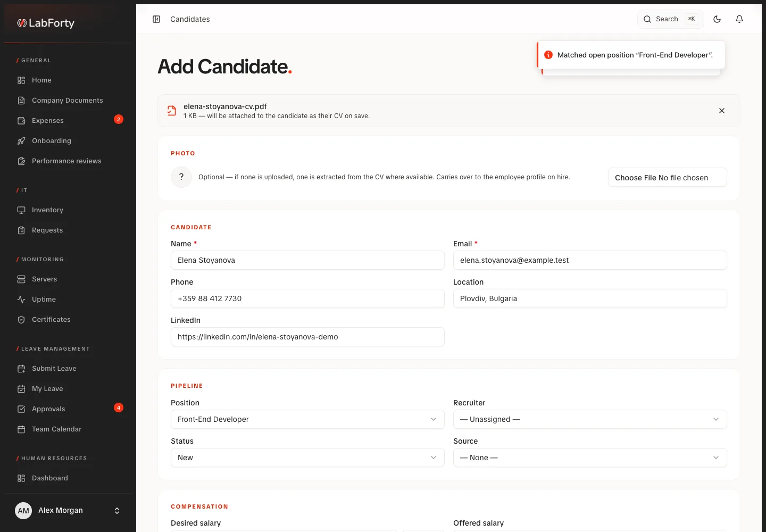The image size is (766, 532).
Task: Click the Name input field
Action: [307, 260]
